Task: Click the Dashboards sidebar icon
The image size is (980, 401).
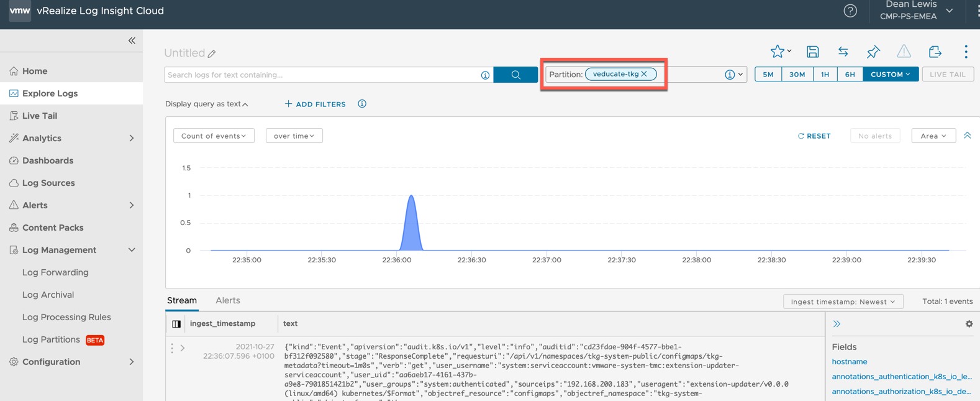Action: pyautogui.click(x=14, y=160)
